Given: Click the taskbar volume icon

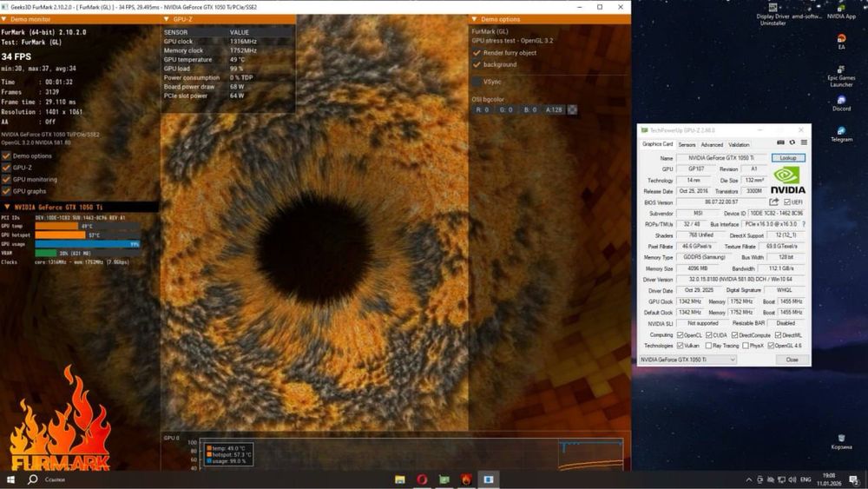Looking at the screenshot, I should (x=792, y=479).
